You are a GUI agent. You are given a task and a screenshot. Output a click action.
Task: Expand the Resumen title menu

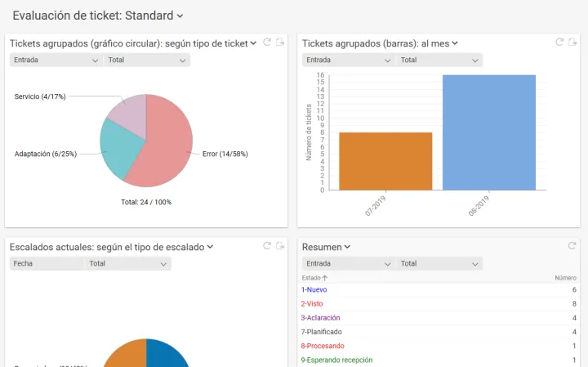pyautogui.click(x=347, y=247)
